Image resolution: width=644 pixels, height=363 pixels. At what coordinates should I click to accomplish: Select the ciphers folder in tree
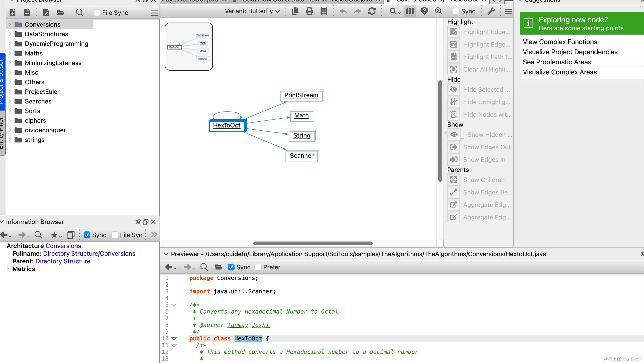35,121
